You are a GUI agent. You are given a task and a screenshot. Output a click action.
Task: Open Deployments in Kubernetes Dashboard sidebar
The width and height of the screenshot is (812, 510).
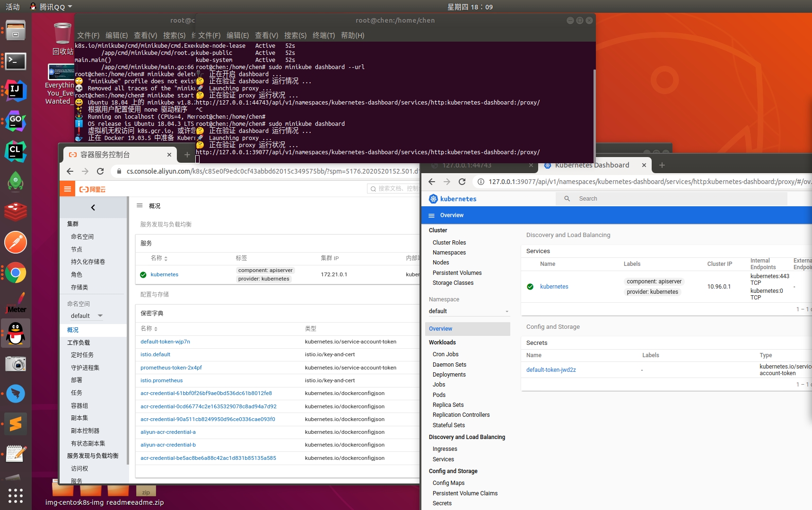tap(449, 375)
